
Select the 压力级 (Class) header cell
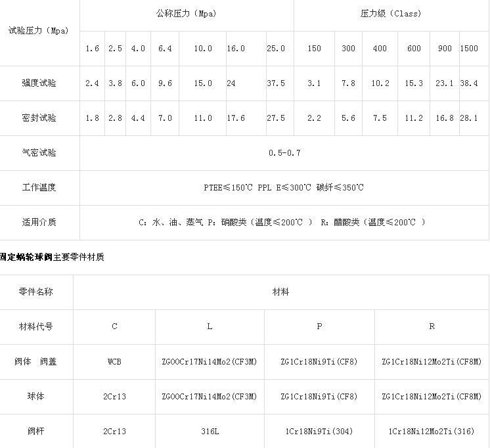pyautogui.click(x=391, y=14)
